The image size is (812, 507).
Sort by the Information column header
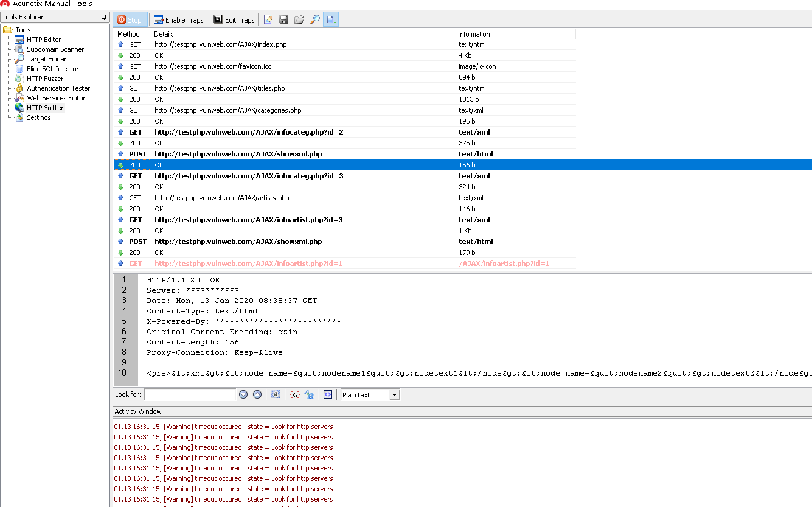(x=515, y=34)
